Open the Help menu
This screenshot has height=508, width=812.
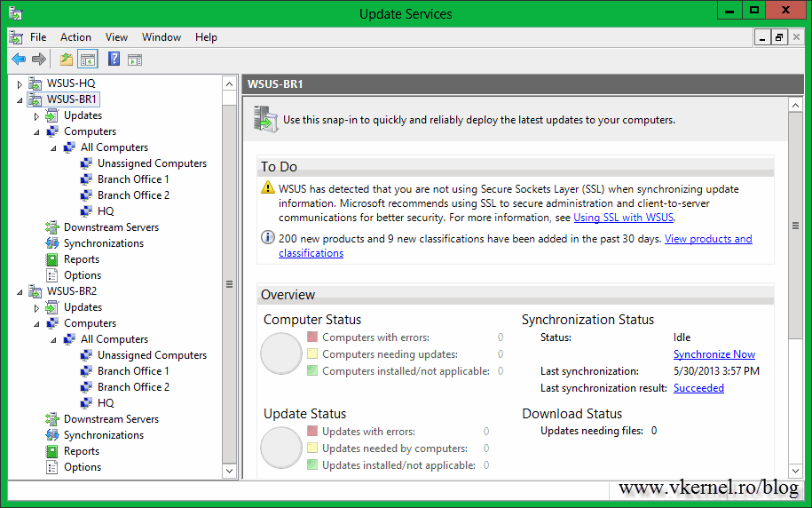[x=206, y=37]
